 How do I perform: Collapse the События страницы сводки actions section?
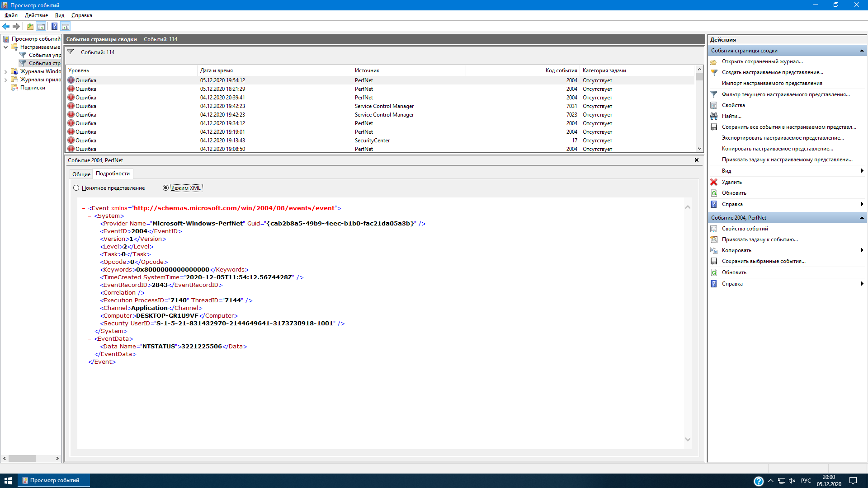click(x=862, y=51)
